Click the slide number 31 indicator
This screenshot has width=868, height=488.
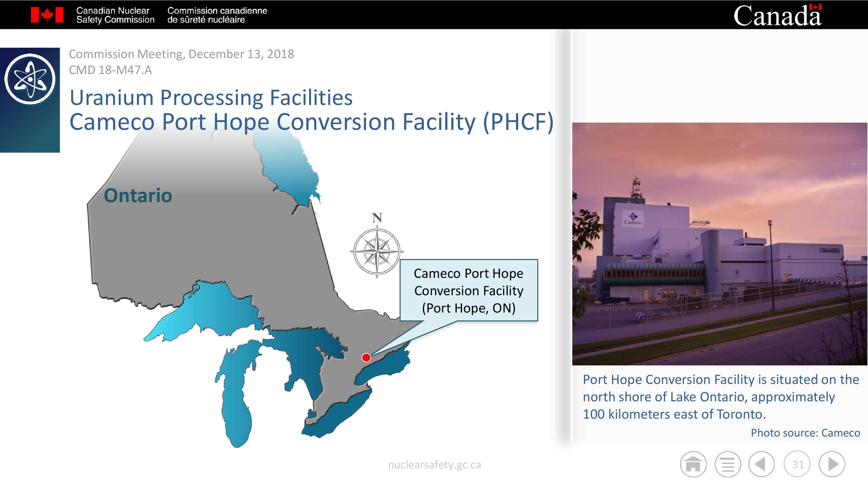point(797,464)
